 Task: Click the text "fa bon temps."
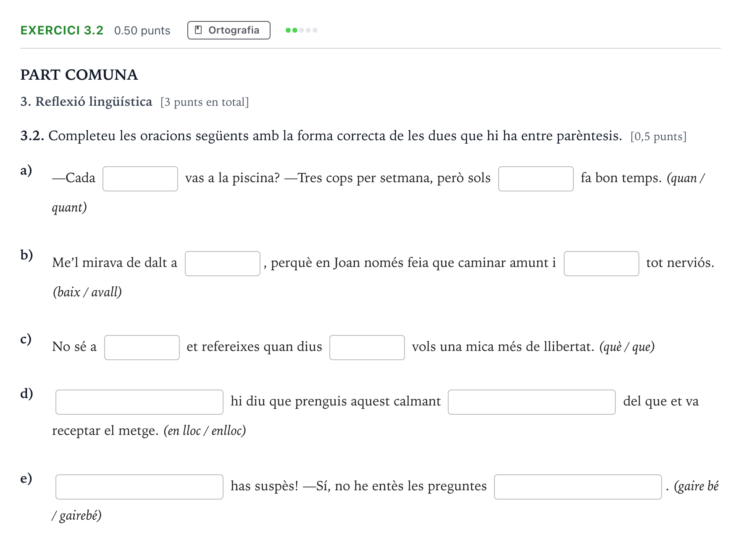pos(621,178)
